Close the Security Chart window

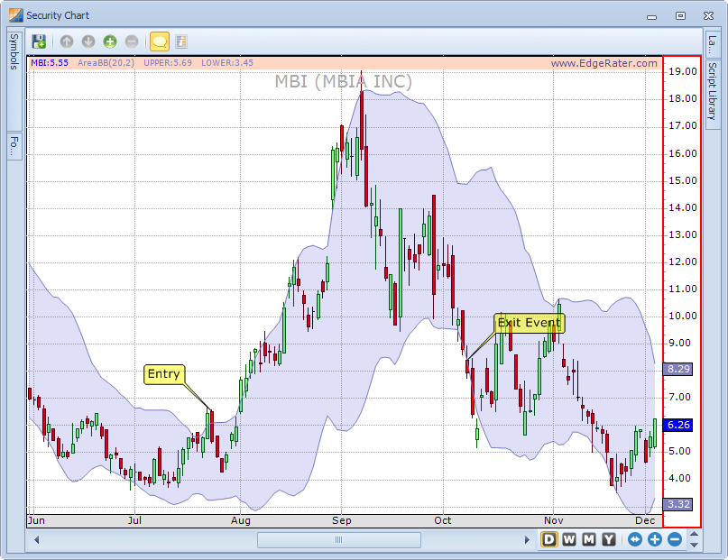pos(708,15)
